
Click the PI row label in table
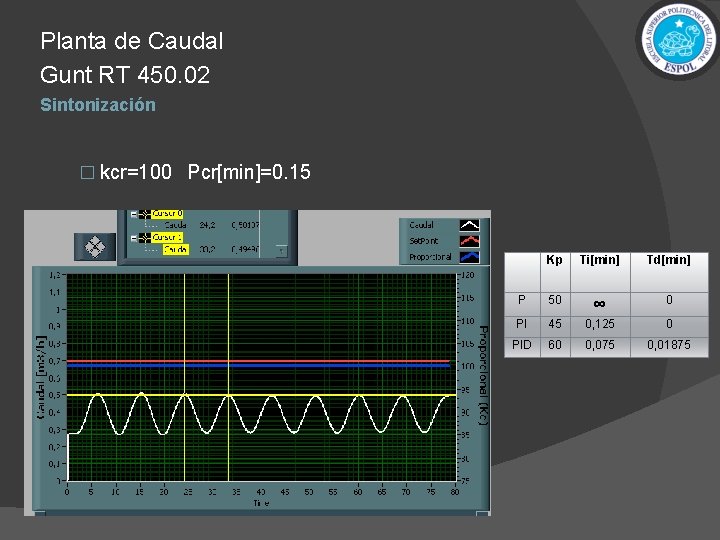click(x=522, y=324)
